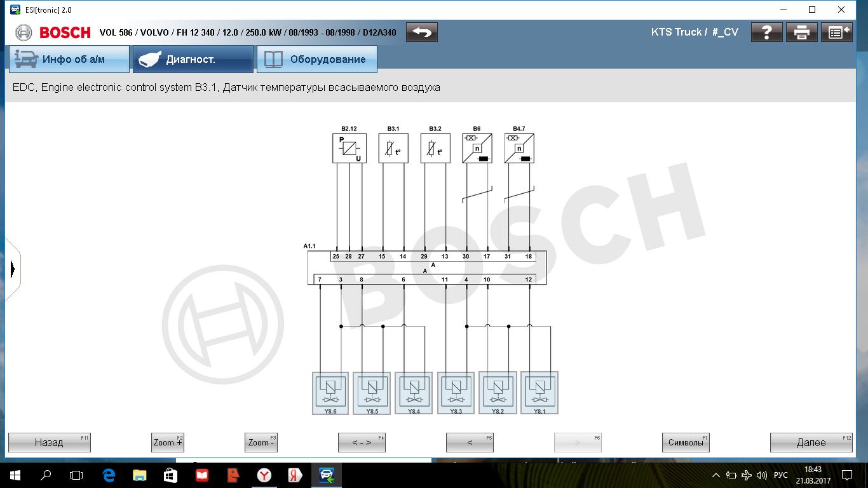Click KTS Truck / #_CV label

tap(695, 32)
